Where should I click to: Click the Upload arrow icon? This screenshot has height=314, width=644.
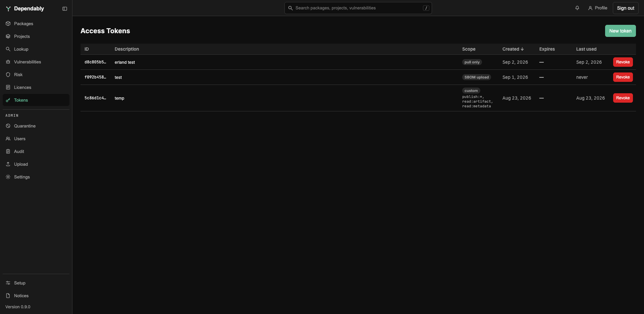[8, 164]
